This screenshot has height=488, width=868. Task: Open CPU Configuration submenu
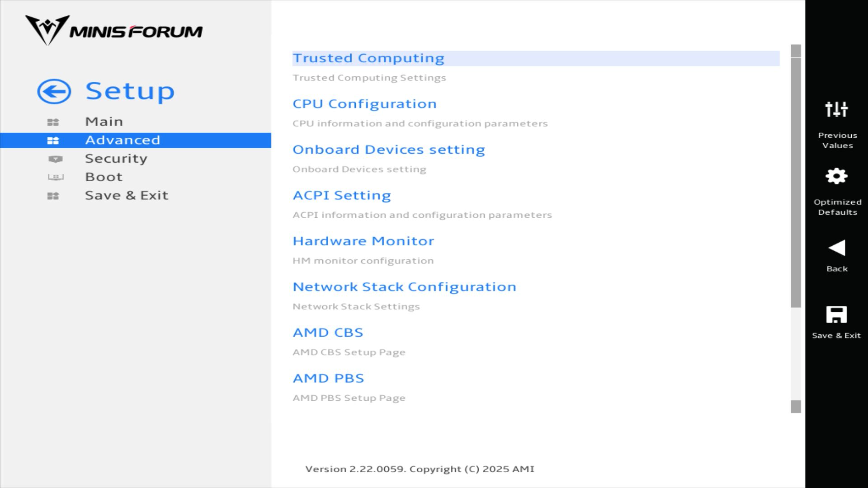click(364, 104)
